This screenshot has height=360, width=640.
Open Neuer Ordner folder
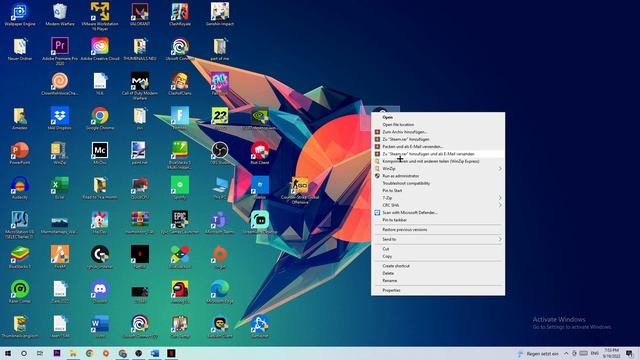(x=20, y=49)
